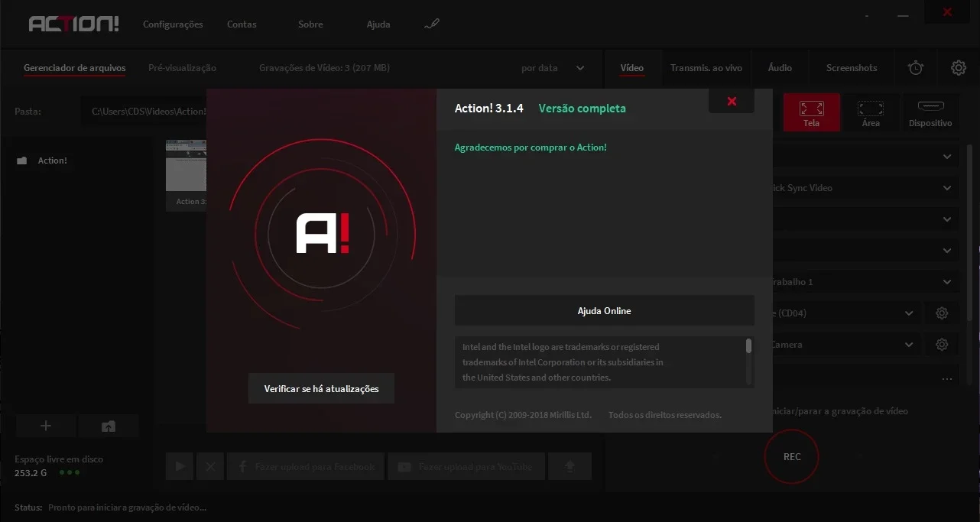Click the license text scrollbar in dialog
This screenshot has width=980, height=522.
click(748, 346)
